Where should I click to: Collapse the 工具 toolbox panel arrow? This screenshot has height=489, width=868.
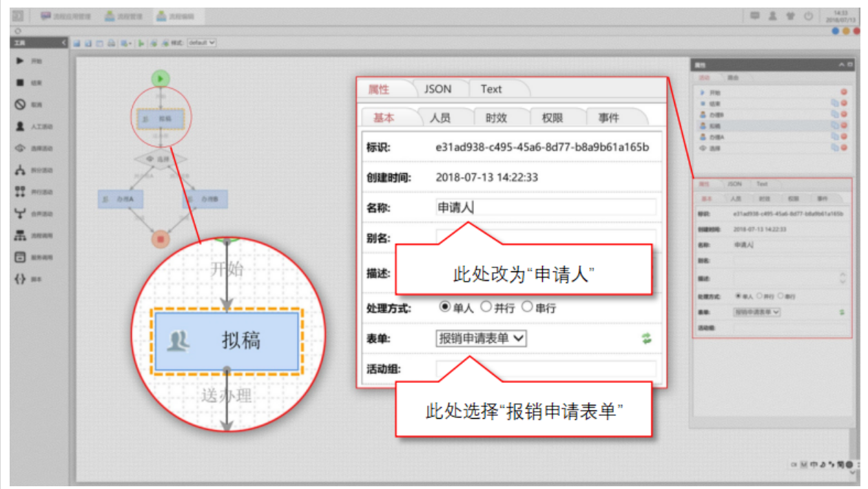[64, 43]
